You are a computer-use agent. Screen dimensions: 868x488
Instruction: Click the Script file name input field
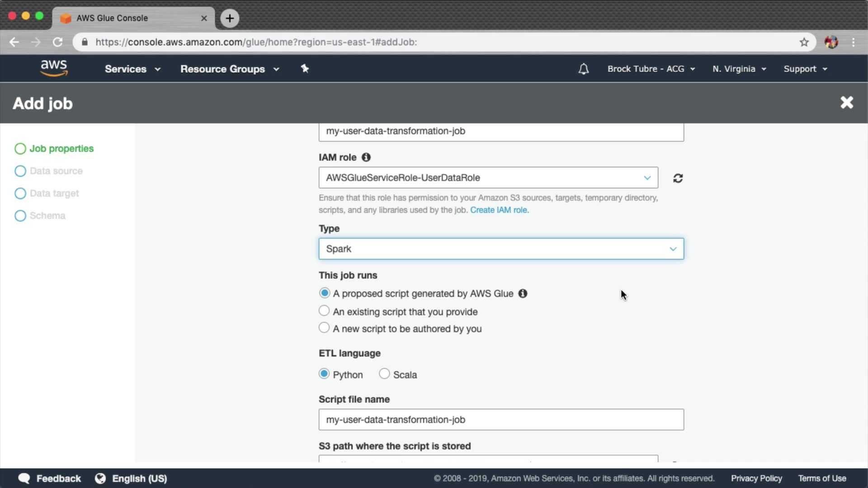point(501,420)
